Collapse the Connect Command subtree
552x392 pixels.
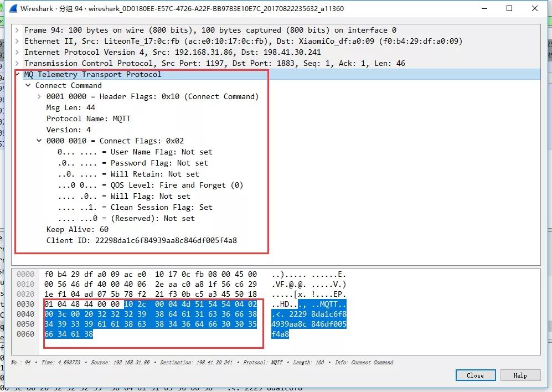click(28, 86)
